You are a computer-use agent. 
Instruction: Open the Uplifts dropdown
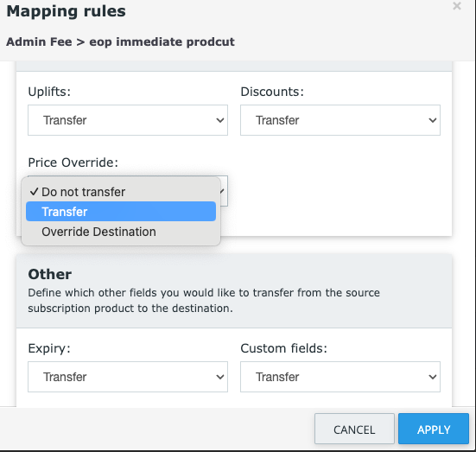click(128, 120)
